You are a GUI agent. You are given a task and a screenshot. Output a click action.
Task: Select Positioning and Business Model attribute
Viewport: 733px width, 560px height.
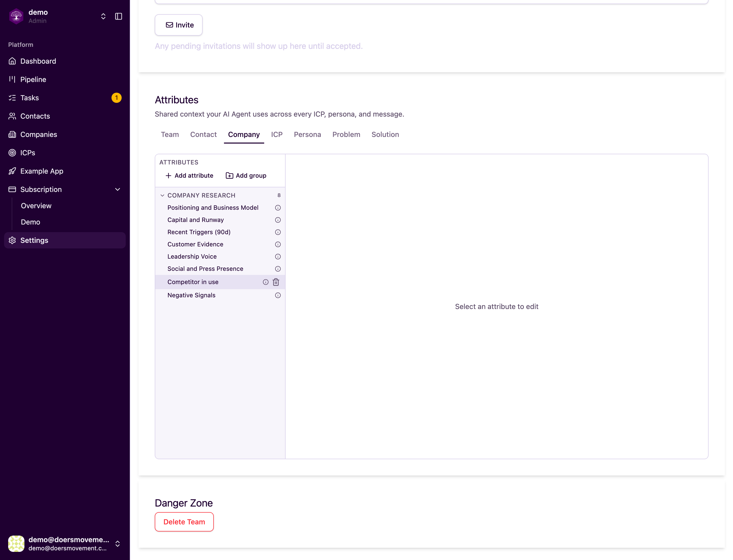(x=213, y=208)
